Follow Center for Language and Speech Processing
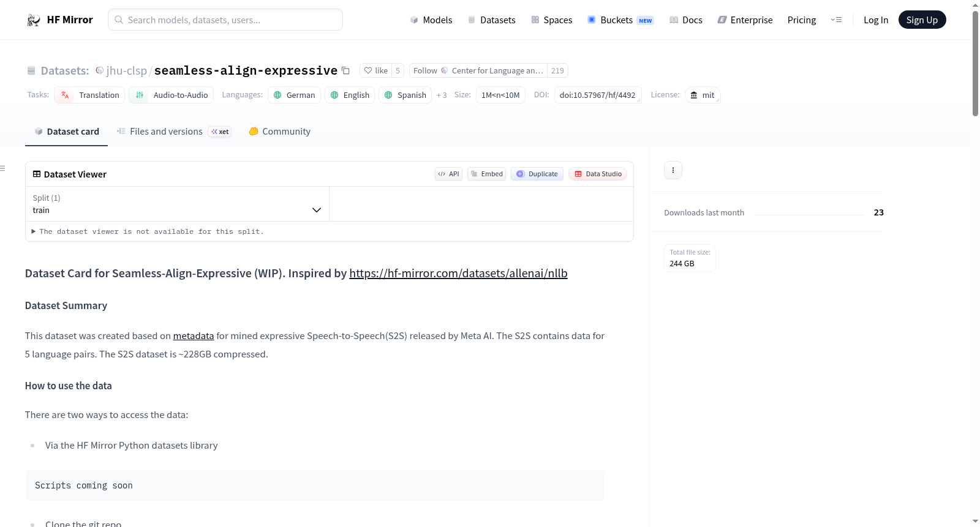 (478, 71)
